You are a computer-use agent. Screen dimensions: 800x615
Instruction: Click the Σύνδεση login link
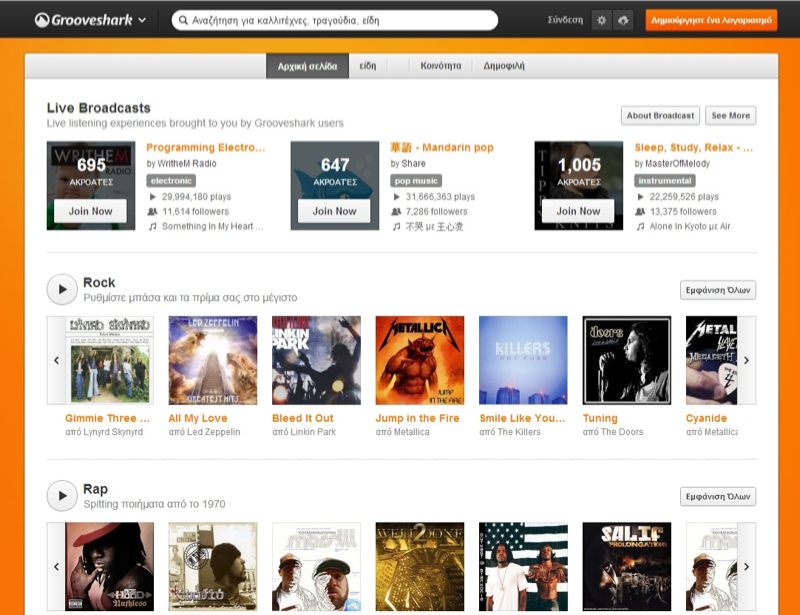[565, 20]
